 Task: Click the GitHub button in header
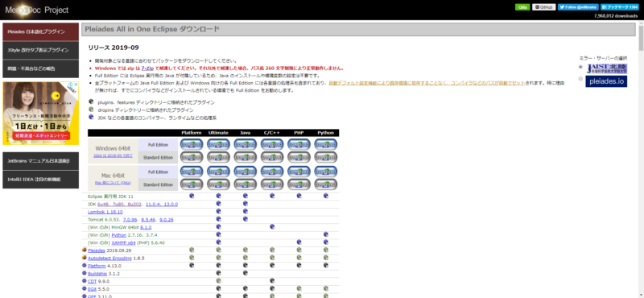544,7
